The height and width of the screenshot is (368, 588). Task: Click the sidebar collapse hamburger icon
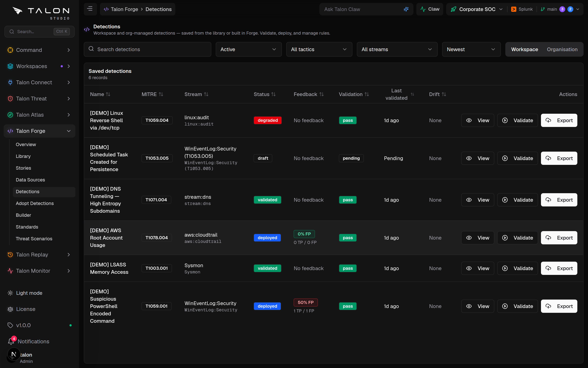click(x=90, y=9)
